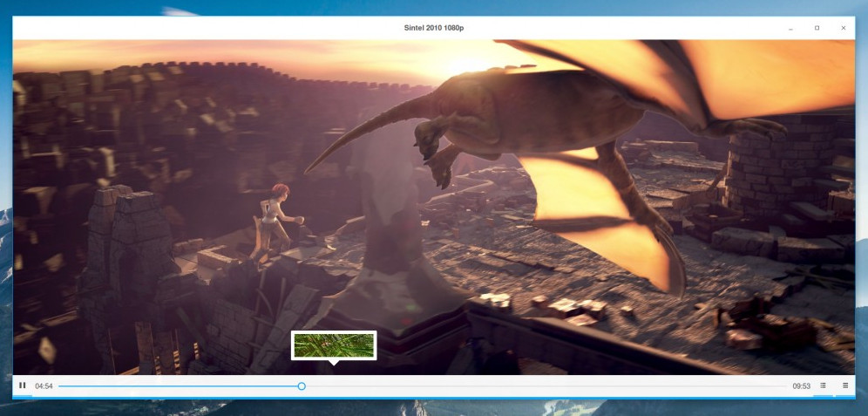Click the unplayed portion of seek bar
This screenshot has width=868, height=416.
coord(546,386)
